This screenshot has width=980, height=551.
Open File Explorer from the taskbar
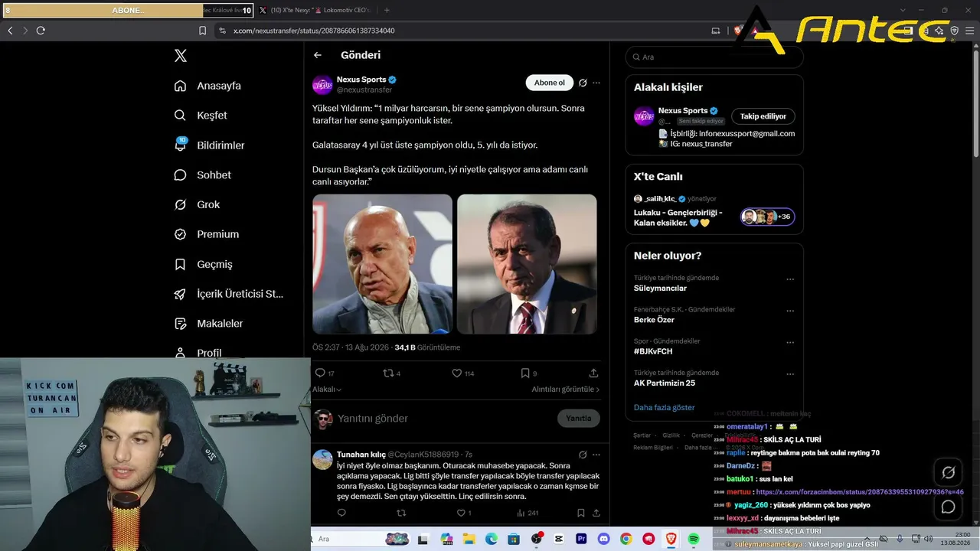(469, 539)
